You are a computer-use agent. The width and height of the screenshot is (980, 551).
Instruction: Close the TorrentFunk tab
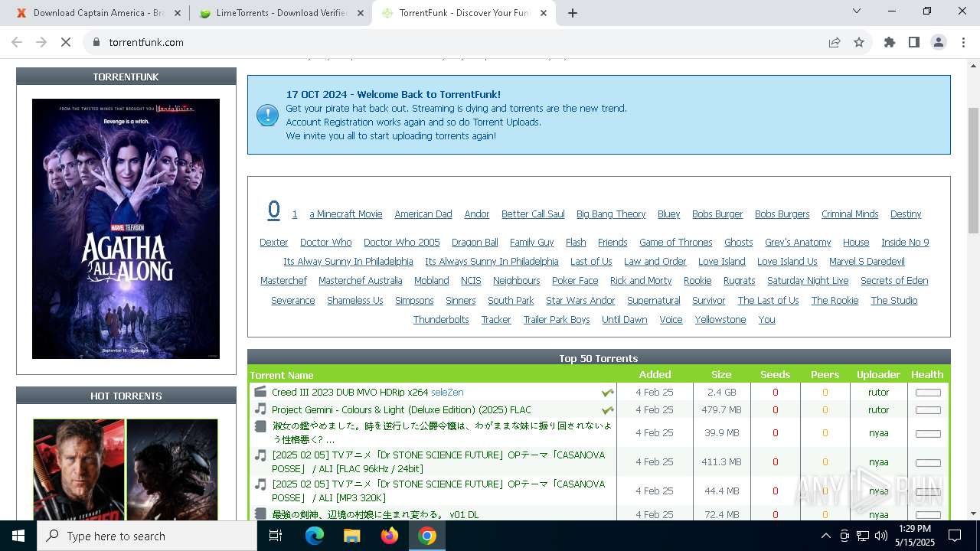point(544,13)
